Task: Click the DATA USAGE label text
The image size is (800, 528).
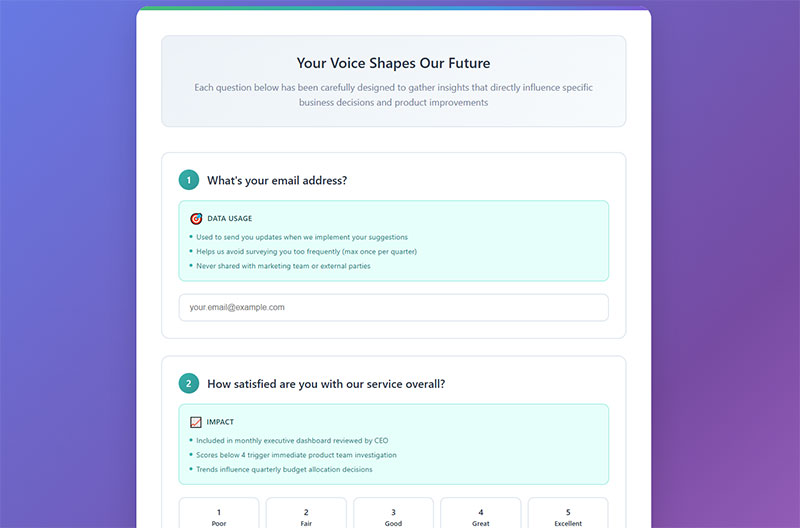Action: click(x=230, y=218)
